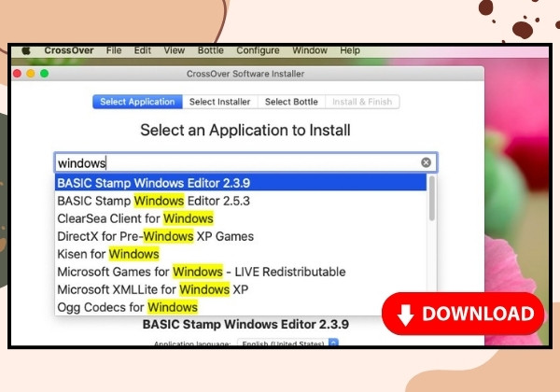Select DirectX for Pre-Windows XP Games
This screenshot has width=560, height=392.
coord(241,236)
